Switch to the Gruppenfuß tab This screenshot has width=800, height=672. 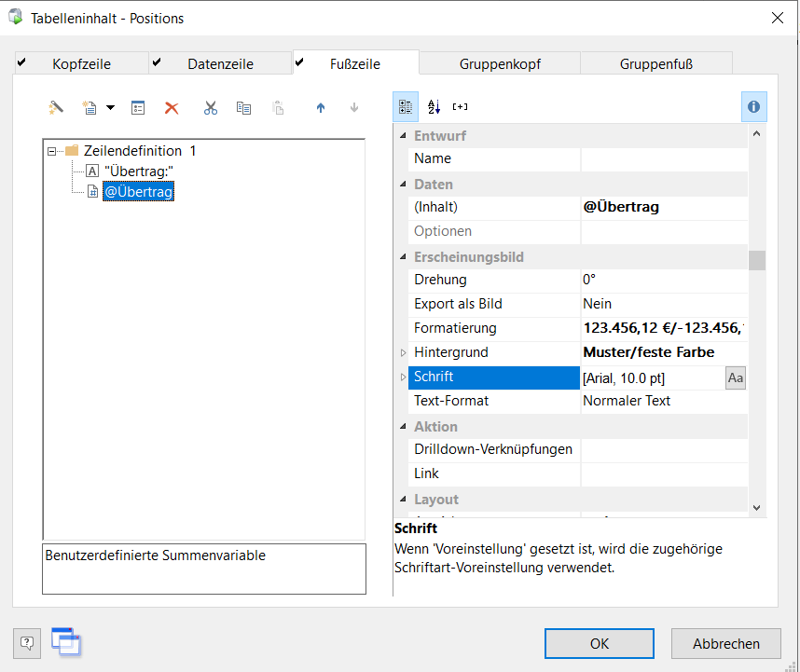[x=656, y=63]
